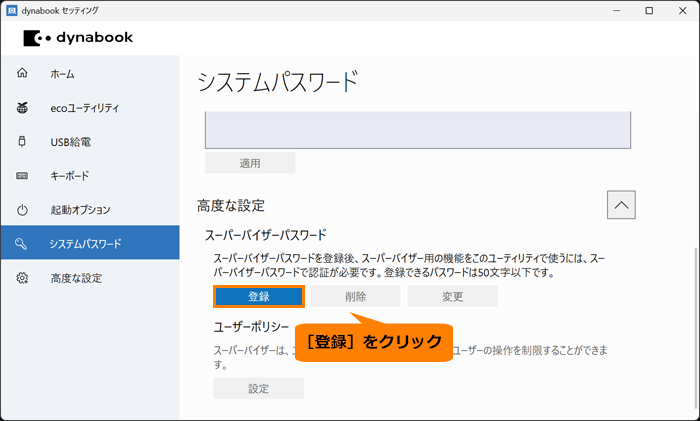Viewport: 700px width, 421px height.
Task: Click the key icon for システムパスワード
Action: pos(21,243)
